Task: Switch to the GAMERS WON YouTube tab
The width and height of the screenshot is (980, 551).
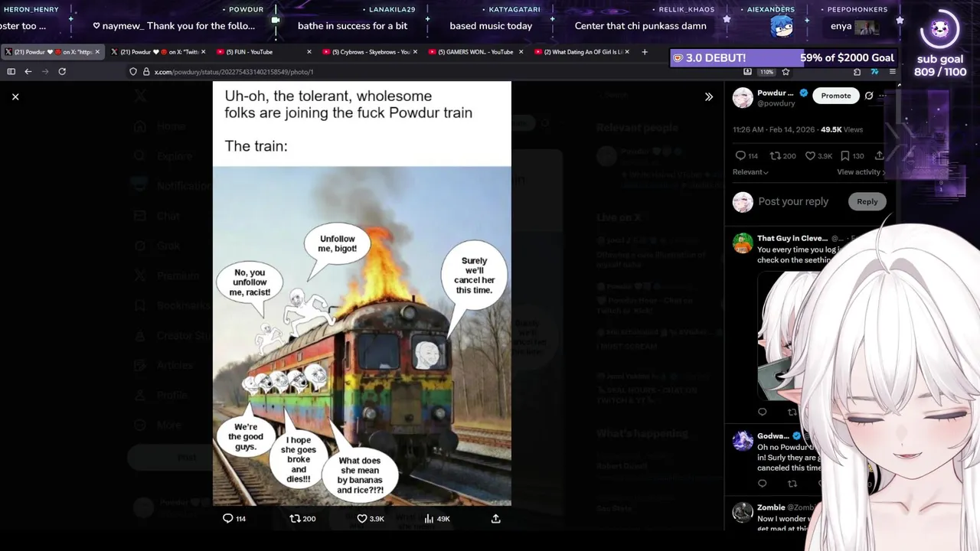Action: [x=474, y=52]
